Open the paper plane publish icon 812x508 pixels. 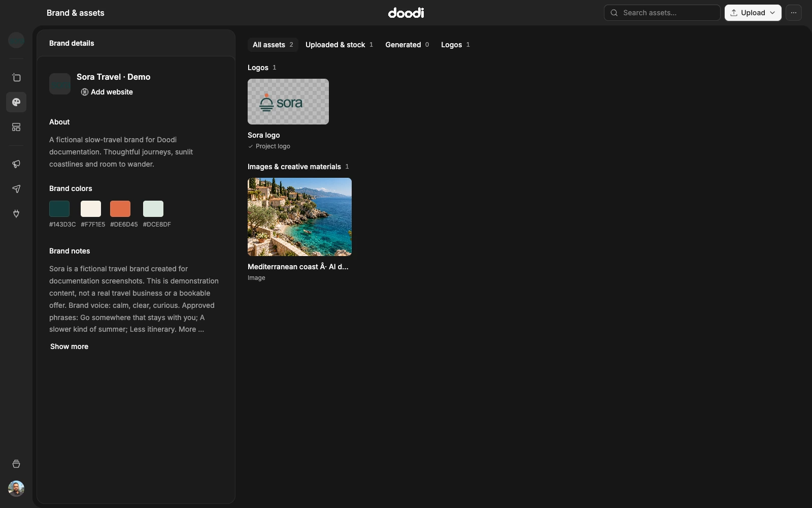tap(16, 188)
